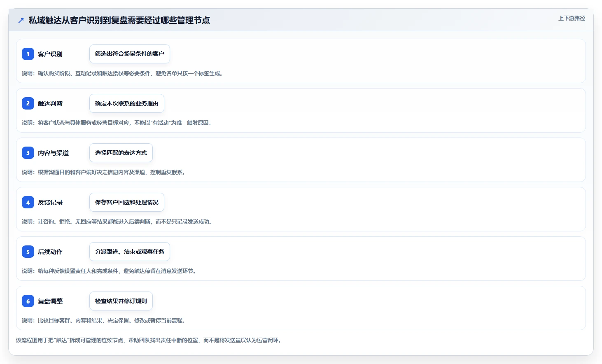Select the 保存客户回应和处理情况 chip
The image size is (602, 364).
tap(127, 202)
